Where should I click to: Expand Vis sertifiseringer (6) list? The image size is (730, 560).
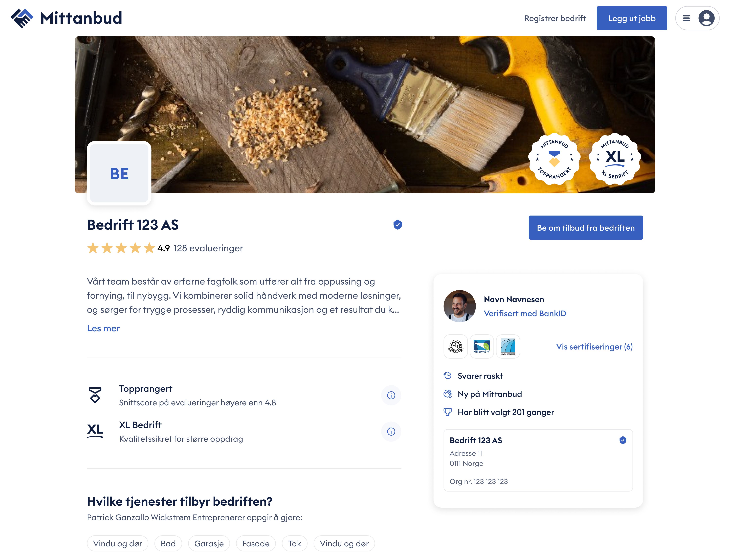pyautogui.click(x=594, y=347)
